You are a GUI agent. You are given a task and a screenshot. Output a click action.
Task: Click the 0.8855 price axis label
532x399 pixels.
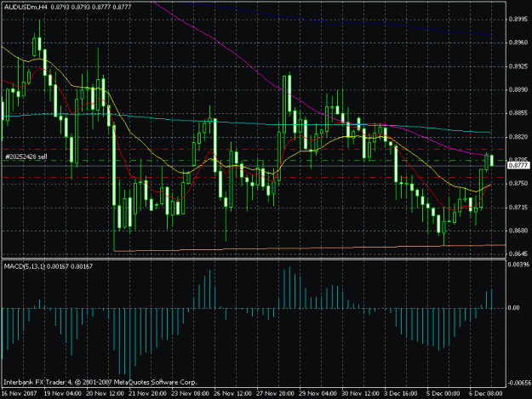point(518,113)
